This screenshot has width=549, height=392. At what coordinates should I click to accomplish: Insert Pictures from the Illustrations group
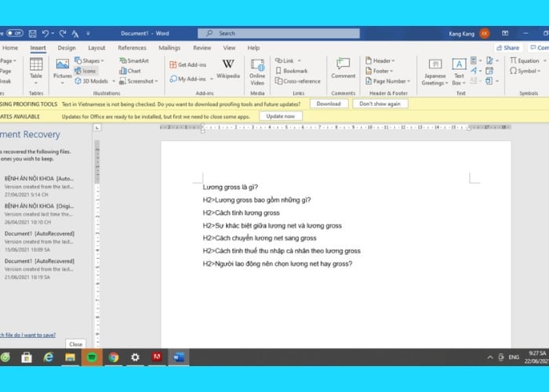pos(62,70)
